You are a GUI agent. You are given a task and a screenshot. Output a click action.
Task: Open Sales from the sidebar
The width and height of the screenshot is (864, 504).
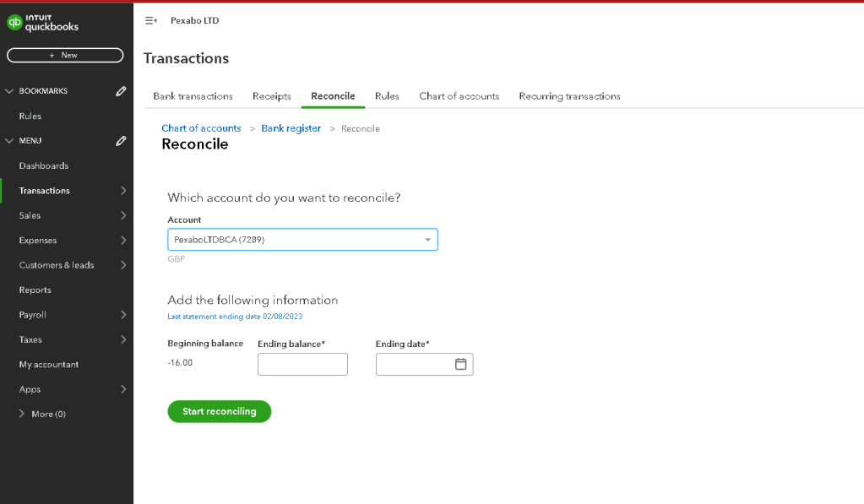(x=30, y=215)
